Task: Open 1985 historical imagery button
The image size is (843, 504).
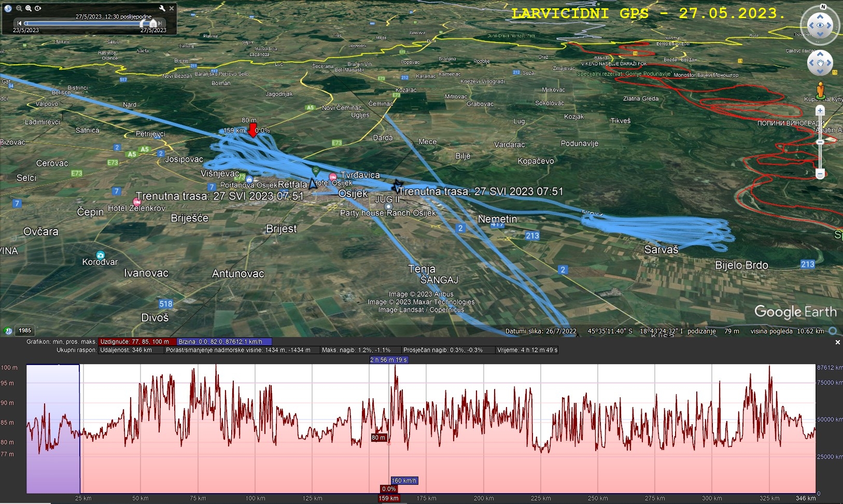Action: tap(25, 330)
